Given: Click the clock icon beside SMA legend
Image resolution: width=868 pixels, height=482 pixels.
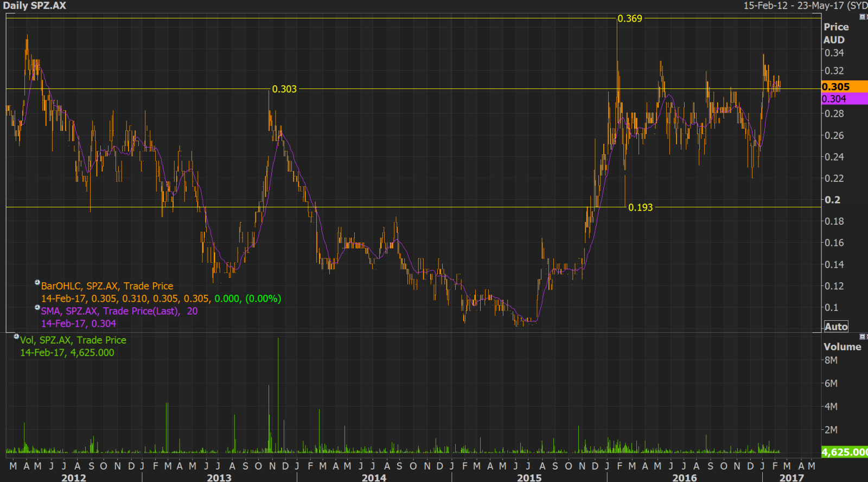Looking at the screenshot, I should (x=37, y=307).
